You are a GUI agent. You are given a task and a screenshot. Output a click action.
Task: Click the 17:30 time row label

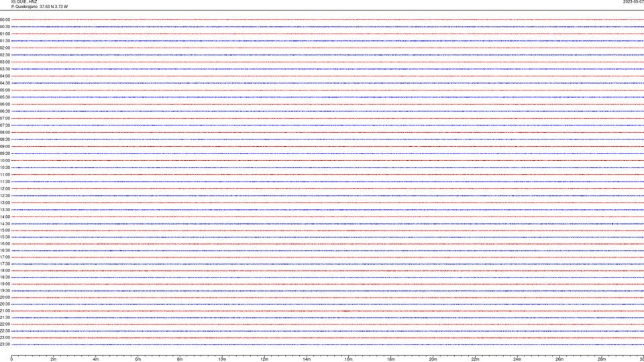click(x=5, y=264)
